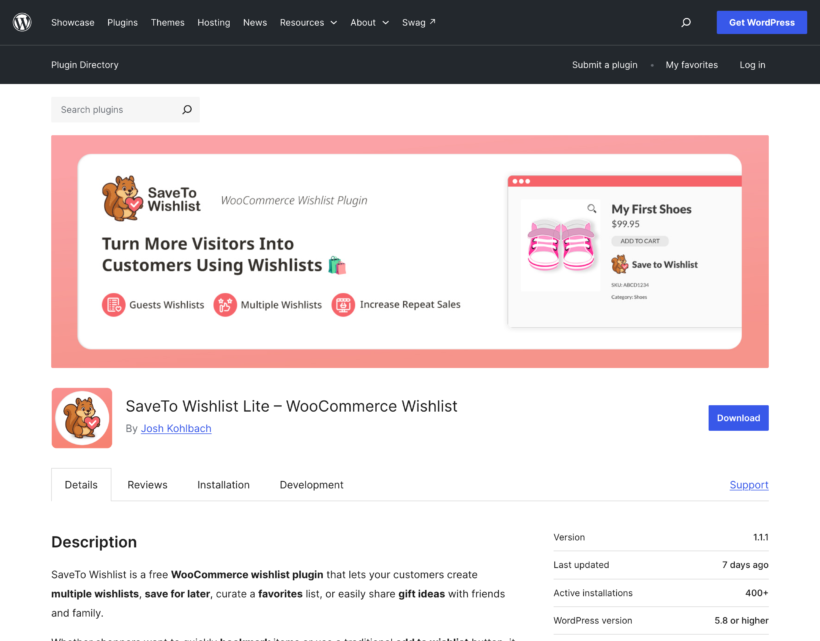820x641 pixels.
Task: Click ADD TO CART in banner preview
Action: pyautogui.click(x=640, y=241)
